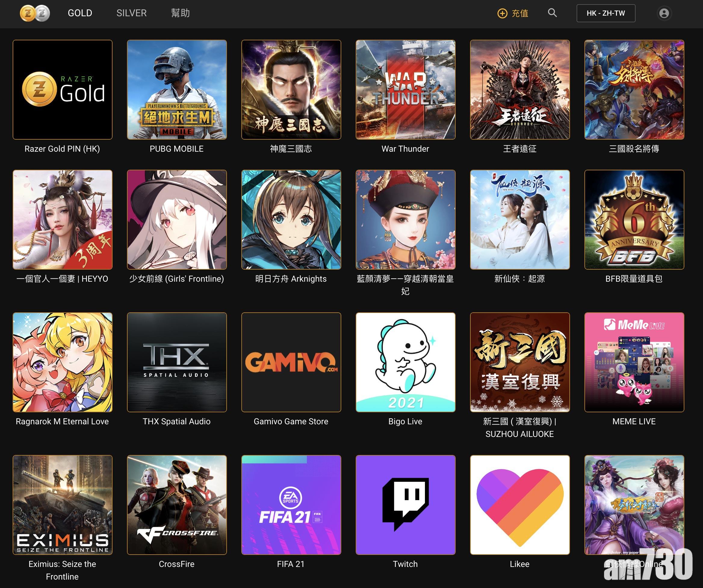Select the Likee heart icon tile
This screenshot has height=588, width=703.
[x=519, y=504]
